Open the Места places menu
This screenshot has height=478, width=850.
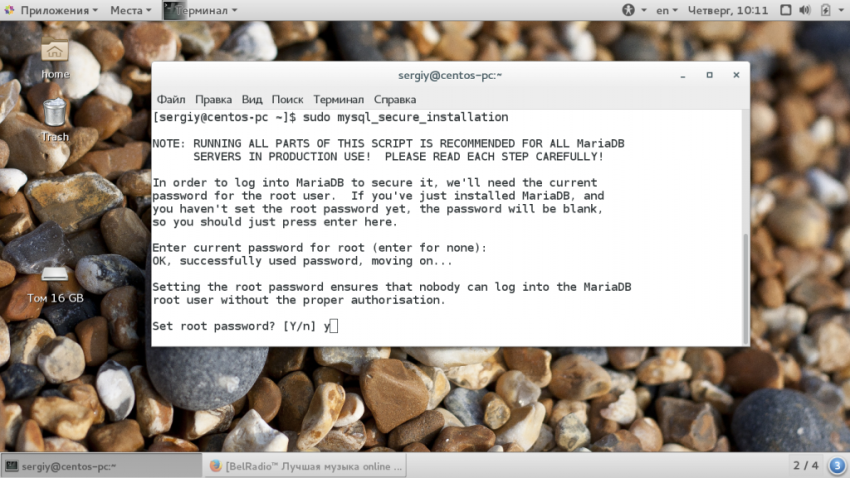(x=131, y=10)
